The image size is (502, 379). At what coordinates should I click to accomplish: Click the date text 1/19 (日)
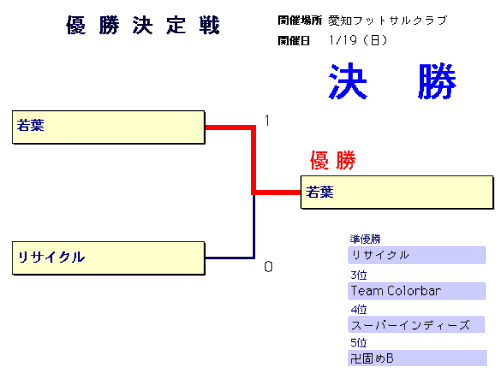pos(358,40)
